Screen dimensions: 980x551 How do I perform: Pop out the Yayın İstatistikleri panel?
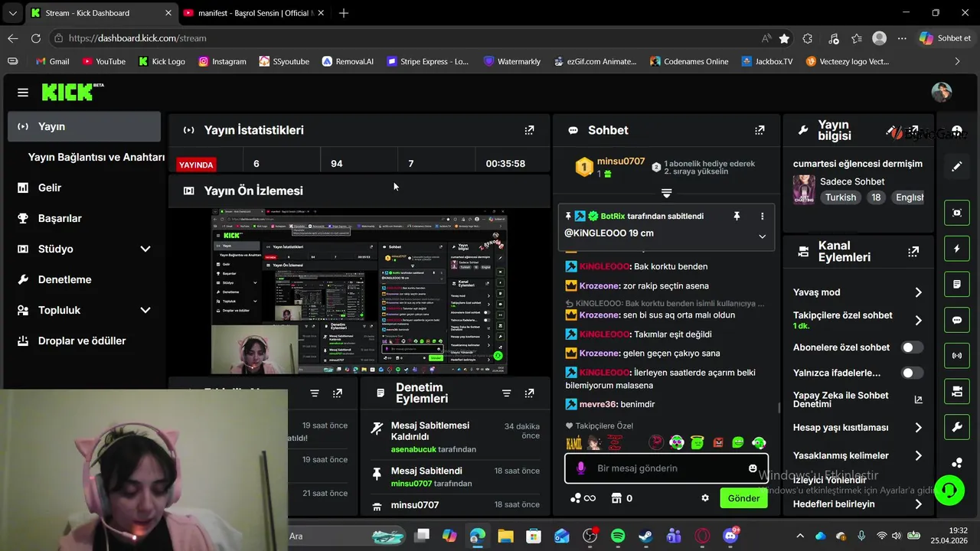[529, 130]
